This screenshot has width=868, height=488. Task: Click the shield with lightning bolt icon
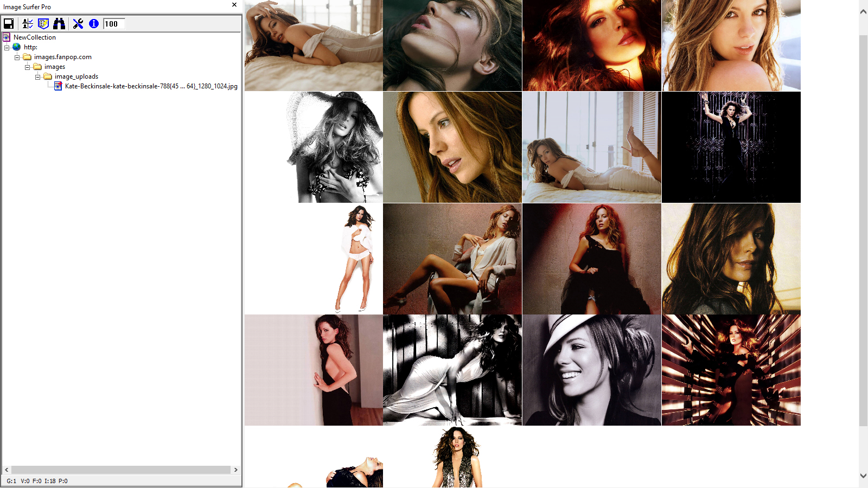43,23
